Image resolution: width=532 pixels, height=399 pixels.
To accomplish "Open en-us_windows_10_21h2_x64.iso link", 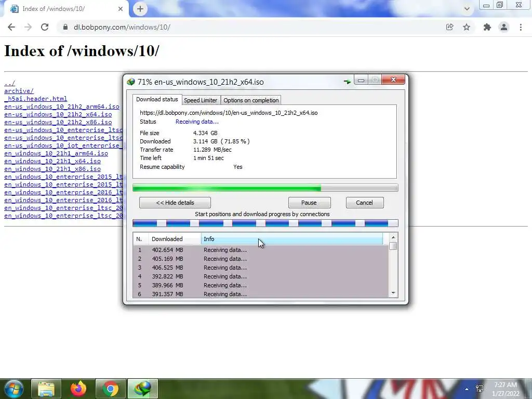I will [x=58, y=114].
